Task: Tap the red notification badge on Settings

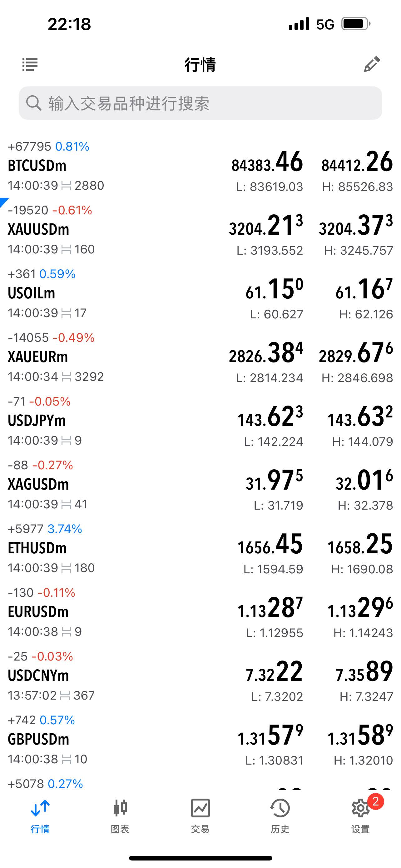Action: (375, 801)
